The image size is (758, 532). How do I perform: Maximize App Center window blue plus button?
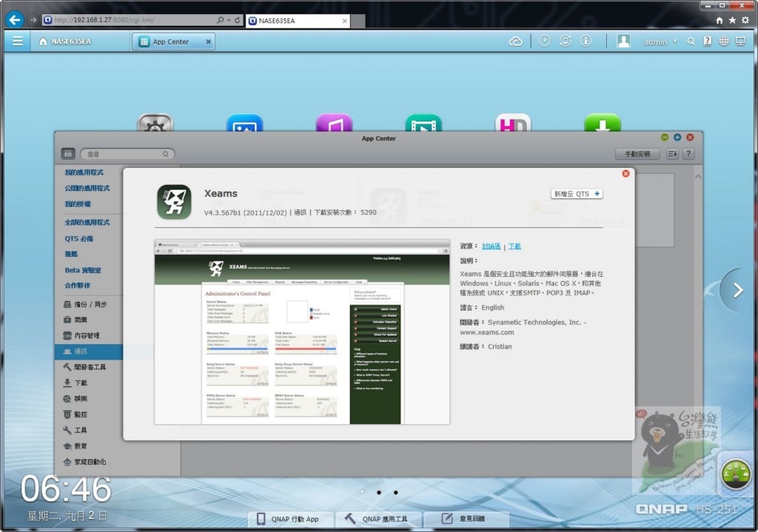pos(677,138)
